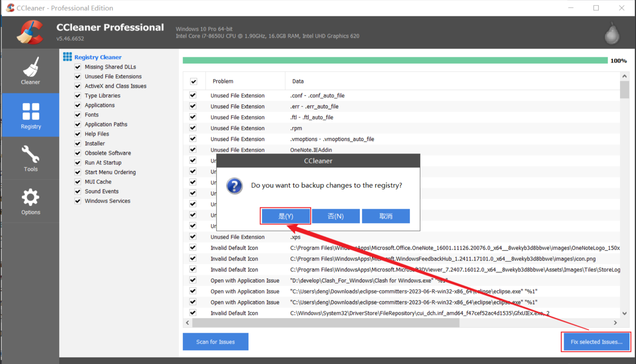Click the question mark dialog icon

(x=235, y=186)
